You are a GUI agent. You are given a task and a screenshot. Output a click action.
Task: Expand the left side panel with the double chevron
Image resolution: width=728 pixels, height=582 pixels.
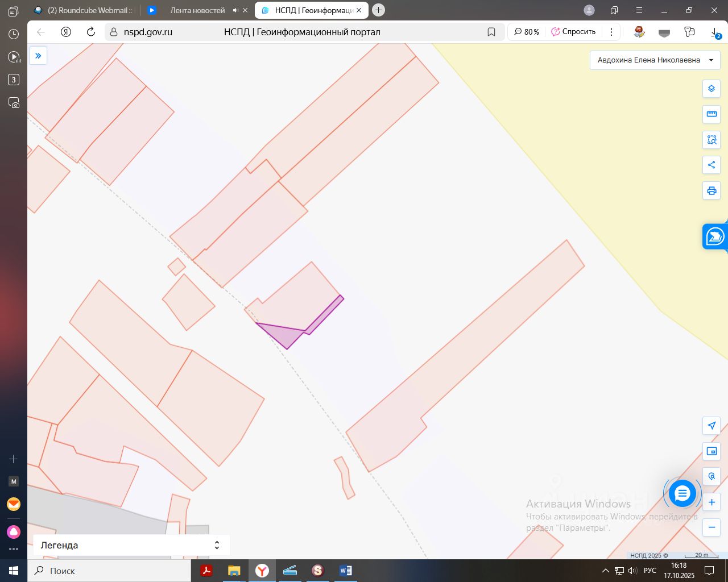point(38,56)
